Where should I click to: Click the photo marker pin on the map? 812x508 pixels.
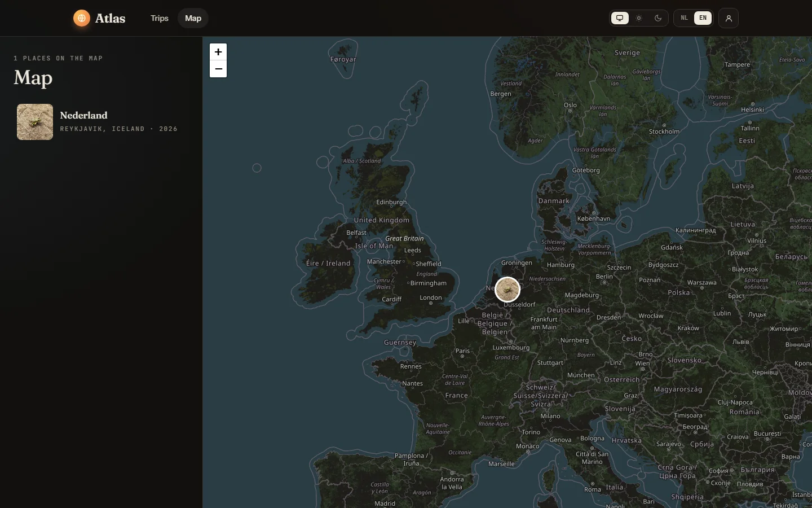click(507, 290)
